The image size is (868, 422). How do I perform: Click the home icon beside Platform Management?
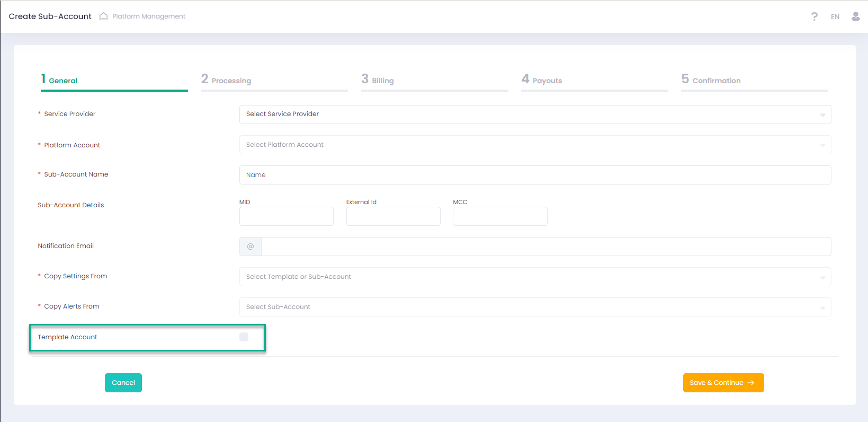tap(104, 16)
